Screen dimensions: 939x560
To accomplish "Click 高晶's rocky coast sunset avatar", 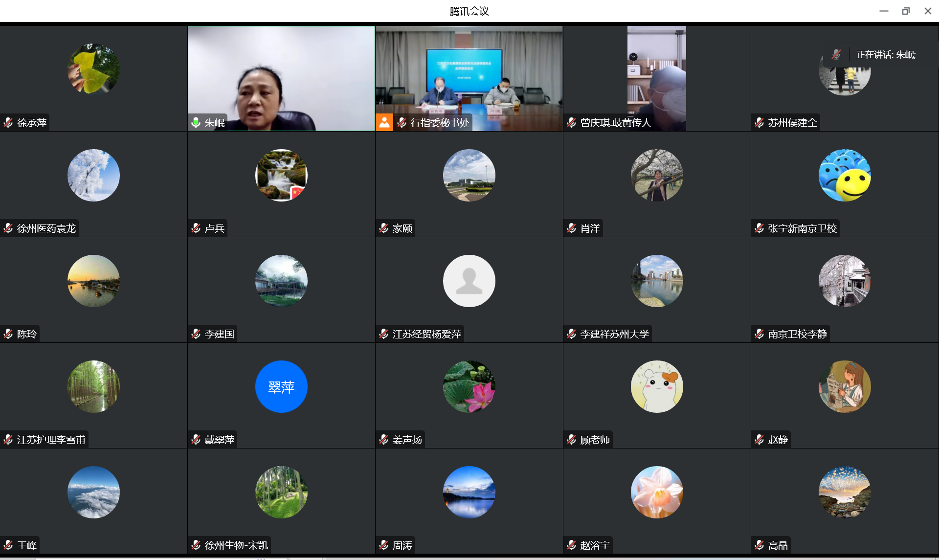I will (845, 492).
